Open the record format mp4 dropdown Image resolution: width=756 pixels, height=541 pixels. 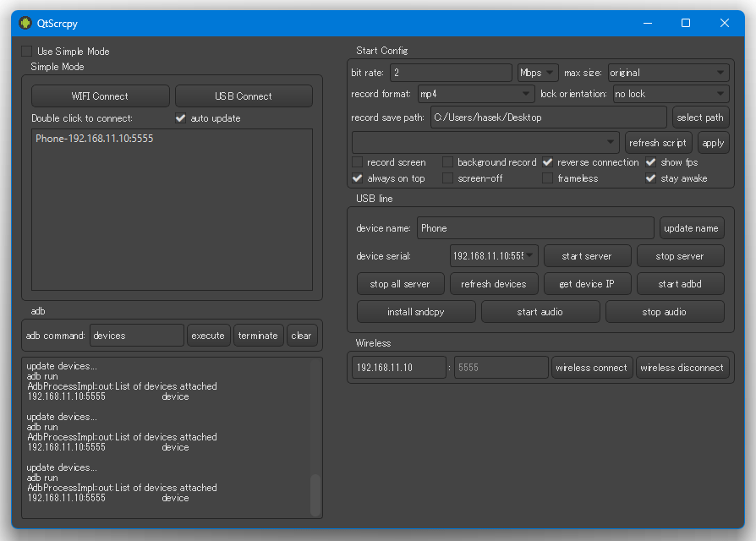click(475, 94)
